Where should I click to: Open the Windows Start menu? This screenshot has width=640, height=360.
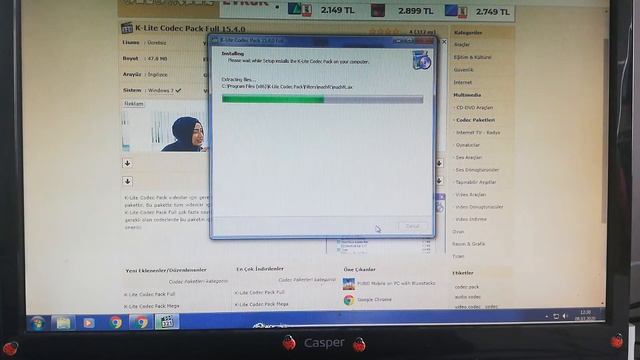(x=38, y=323)
